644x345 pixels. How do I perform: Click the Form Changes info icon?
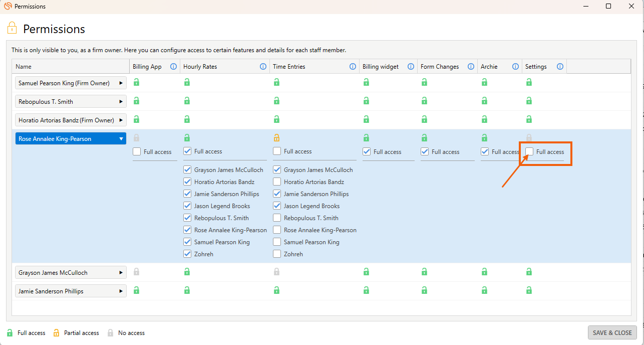471,66
